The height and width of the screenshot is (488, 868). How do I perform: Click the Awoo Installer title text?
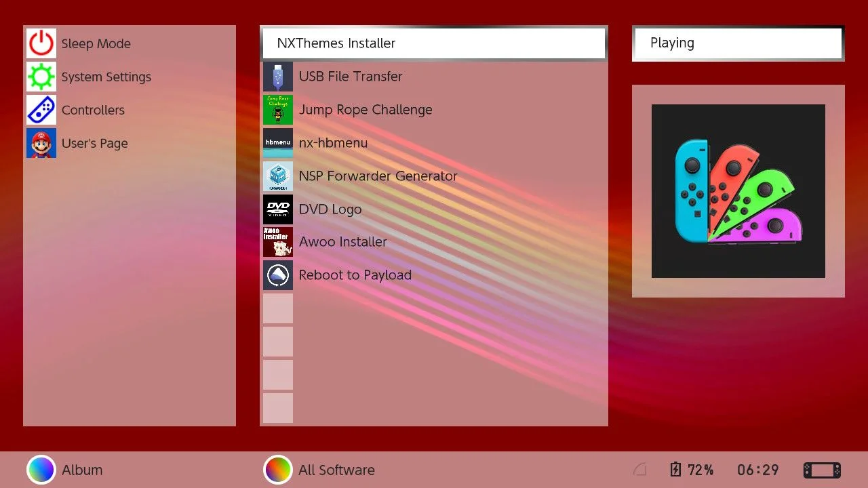[343, 242]
